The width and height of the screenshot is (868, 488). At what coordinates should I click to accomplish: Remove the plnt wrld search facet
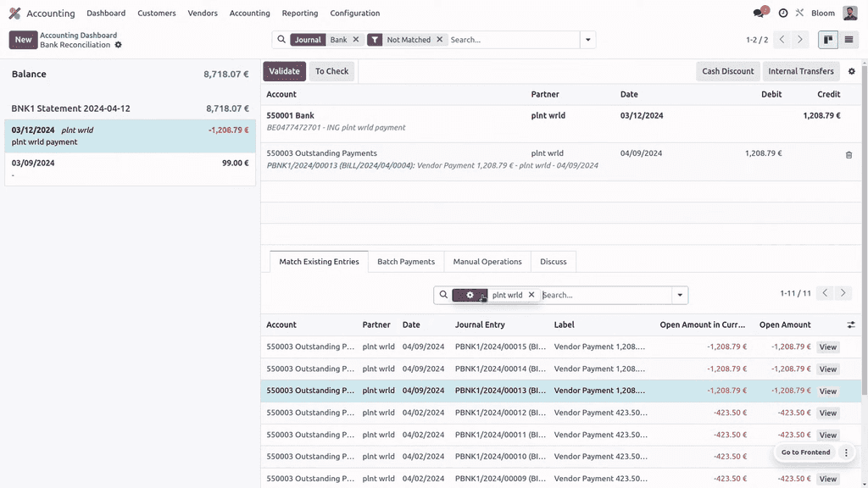531,295
